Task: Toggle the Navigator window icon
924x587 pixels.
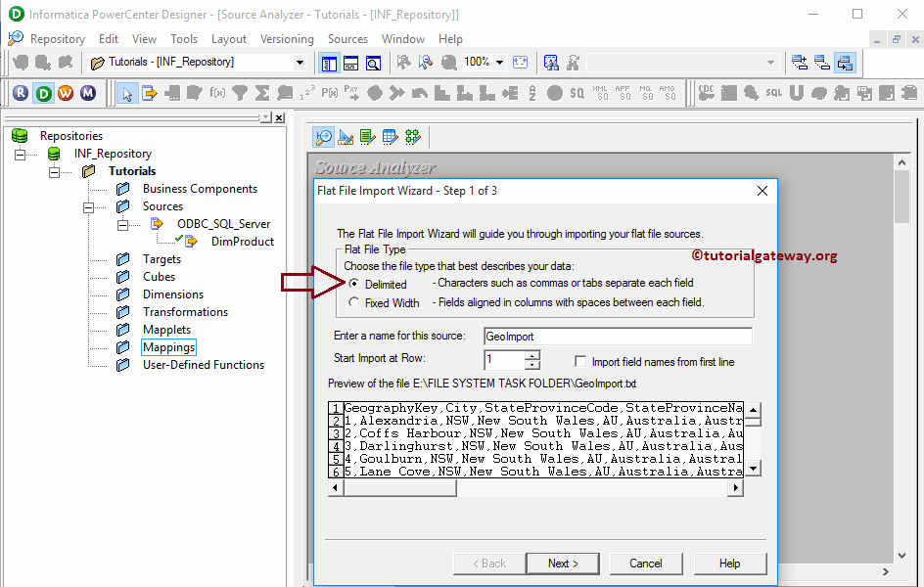Action: point(329,63)
